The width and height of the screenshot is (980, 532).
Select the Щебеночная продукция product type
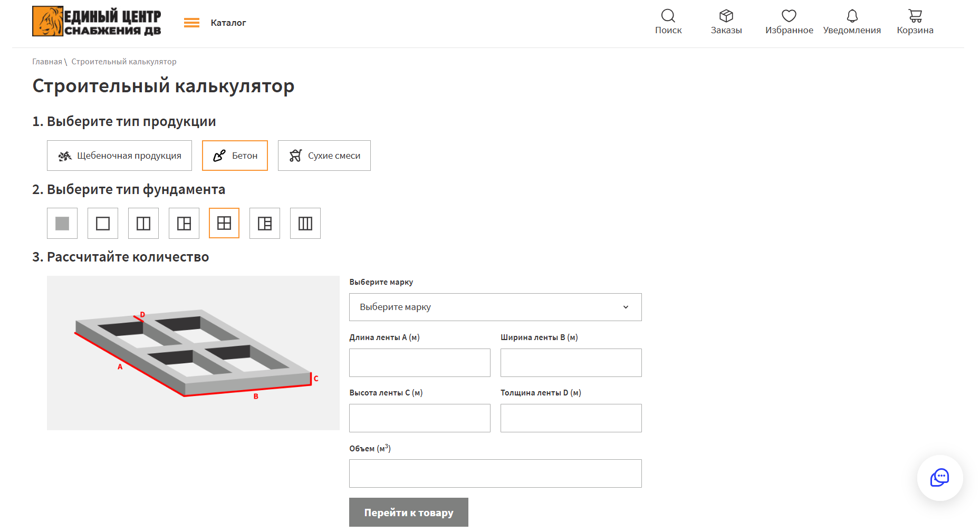click(119, 156)
